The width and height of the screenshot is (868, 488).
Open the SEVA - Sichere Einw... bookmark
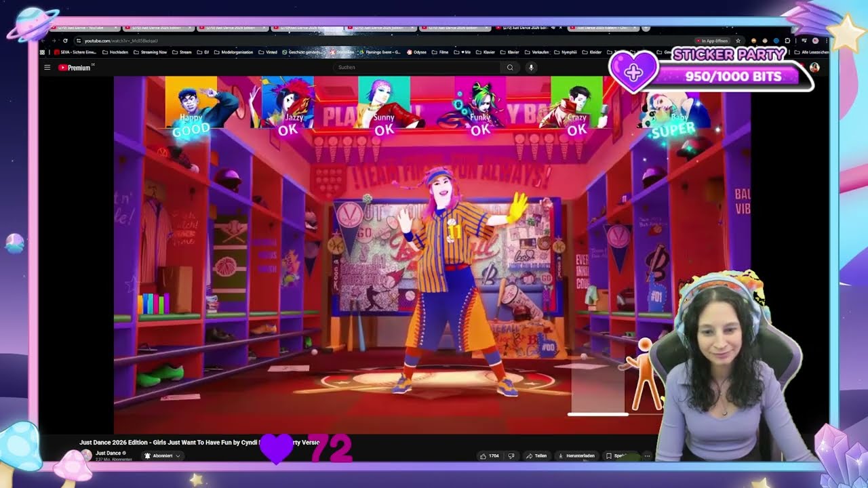75,52
